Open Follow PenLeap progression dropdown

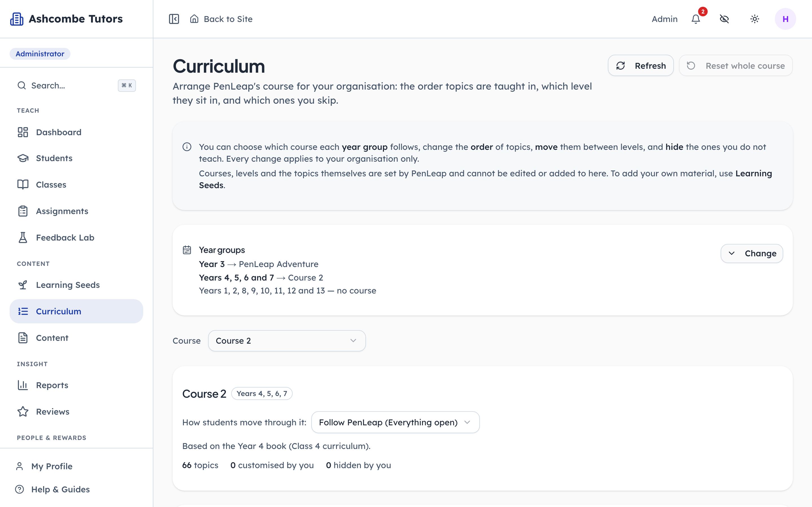395,422
